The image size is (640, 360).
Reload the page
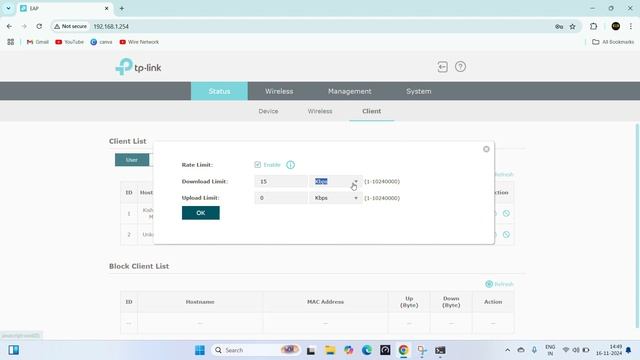tap(39, 26)
